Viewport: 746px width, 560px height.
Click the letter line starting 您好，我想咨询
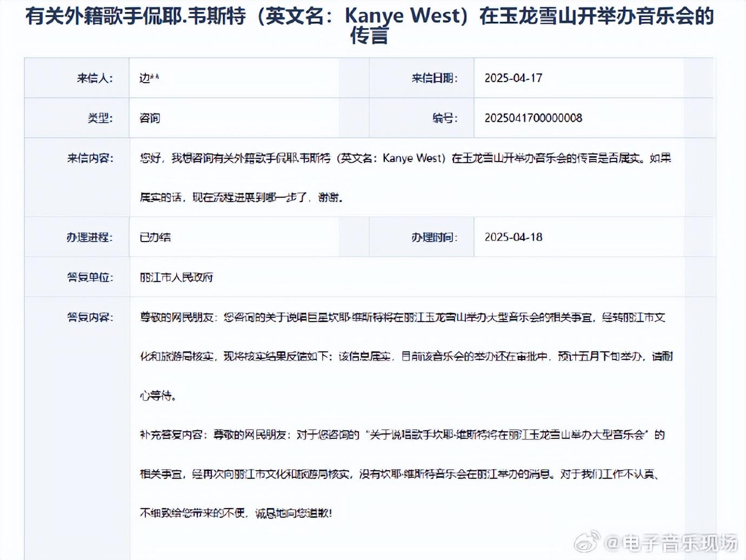(x=405, y=158)
